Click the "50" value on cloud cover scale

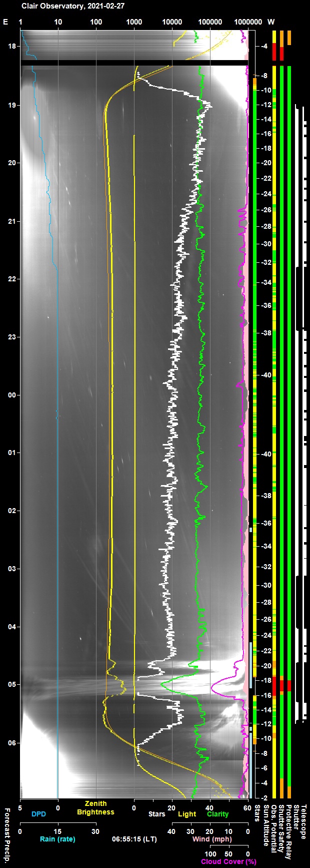click(229, 854)
